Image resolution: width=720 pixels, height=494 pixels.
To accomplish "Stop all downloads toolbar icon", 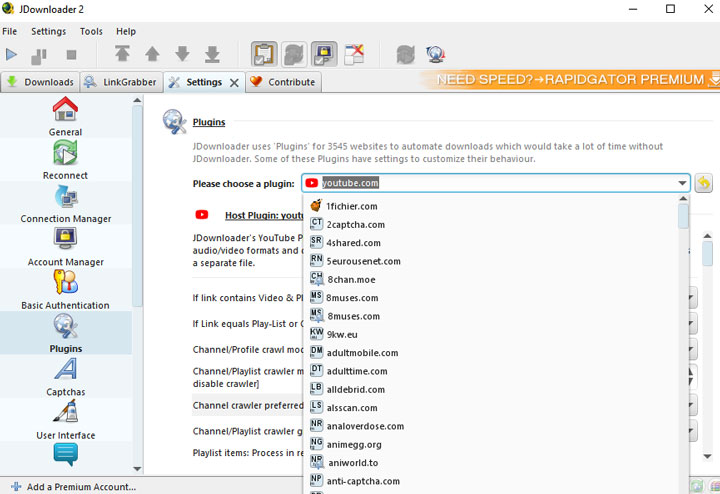I will 71,55.
